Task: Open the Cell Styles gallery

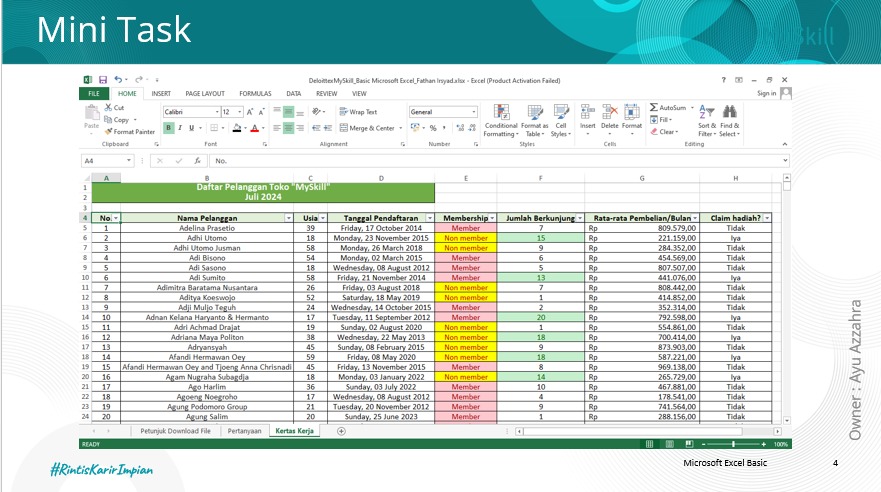Action: (561, 120)
